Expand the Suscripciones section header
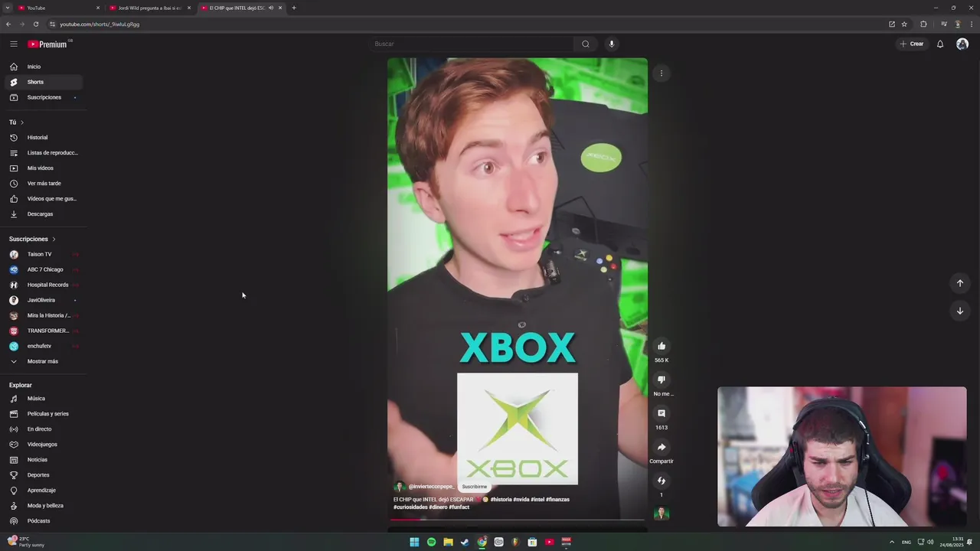This screenshot has width=980, height=551. point(33,240)
